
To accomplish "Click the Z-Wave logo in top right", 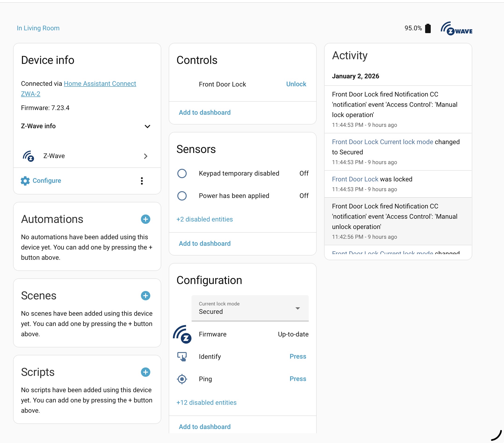I will pos(456,29).
